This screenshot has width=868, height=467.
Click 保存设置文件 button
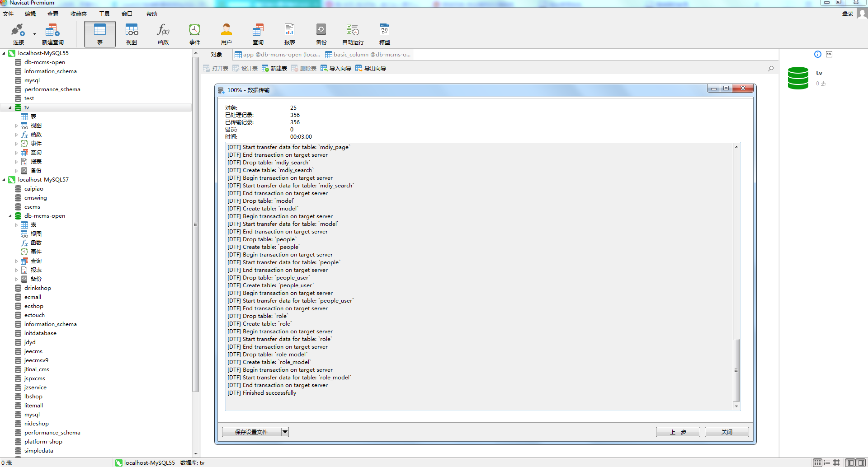[251, 432]
